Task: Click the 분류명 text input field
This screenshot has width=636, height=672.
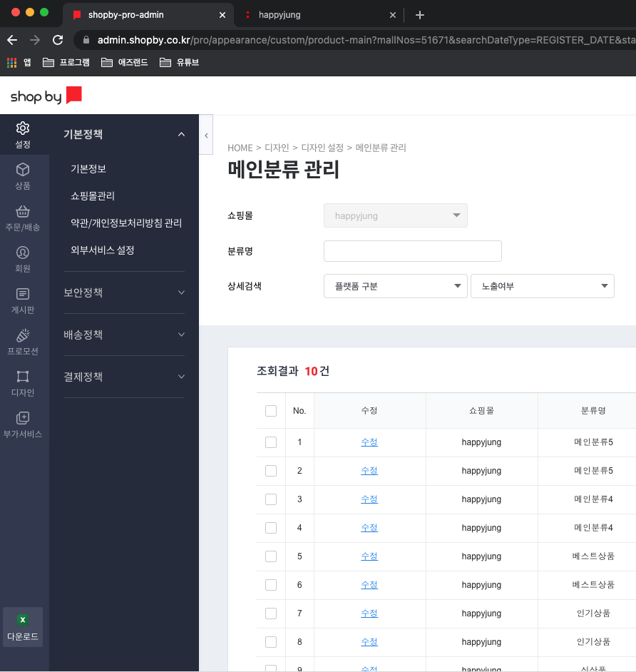Action: [x=412, y=251]
